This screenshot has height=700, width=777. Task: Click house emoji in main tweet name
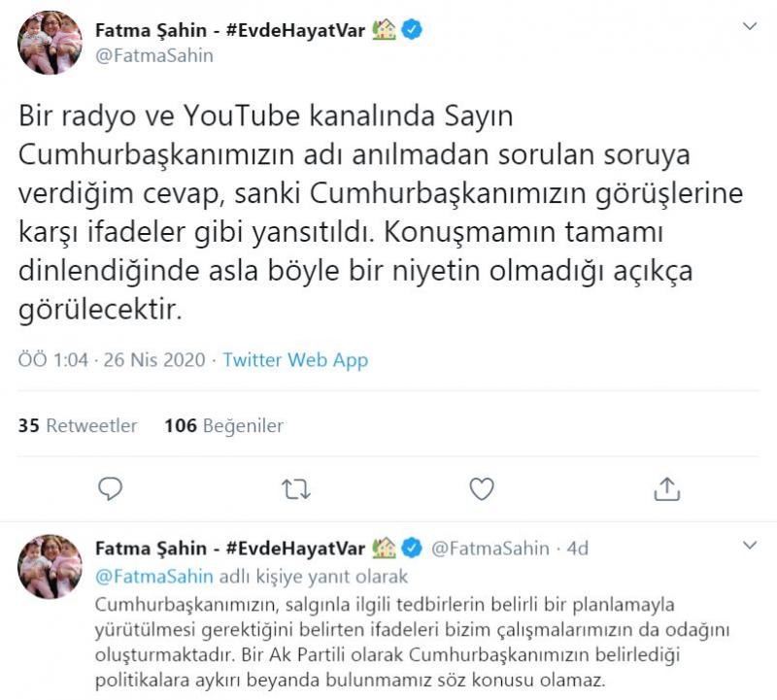[x=385, y=30]
